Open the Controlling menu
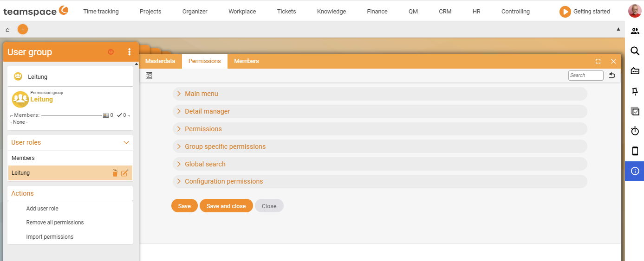This screenshot has height=261, width=644. click(x=515, y=12)
